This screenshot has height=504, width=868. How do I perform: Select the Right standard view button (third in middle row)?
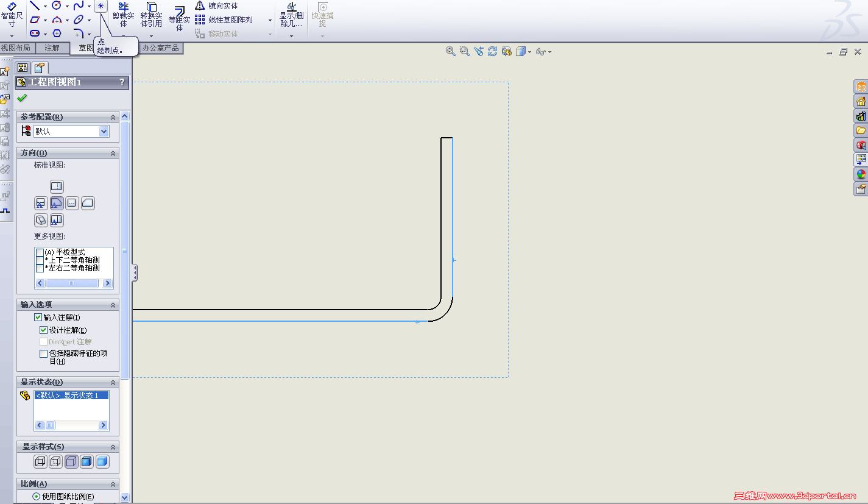pyautogui.click(x=72, y=203)
